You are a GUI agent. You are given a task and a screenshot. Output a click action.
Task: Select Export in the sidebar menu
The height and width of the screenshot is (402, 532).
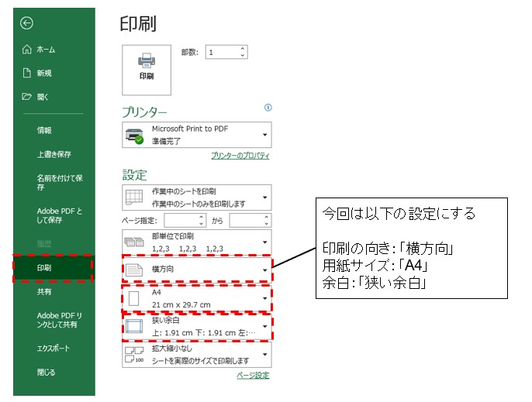(53, 349)
